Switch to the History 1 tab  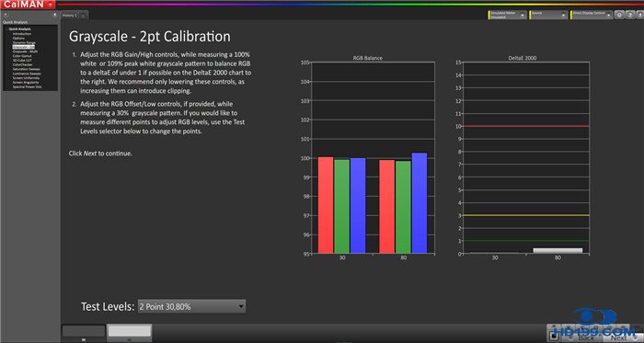(x=69, y=16)
